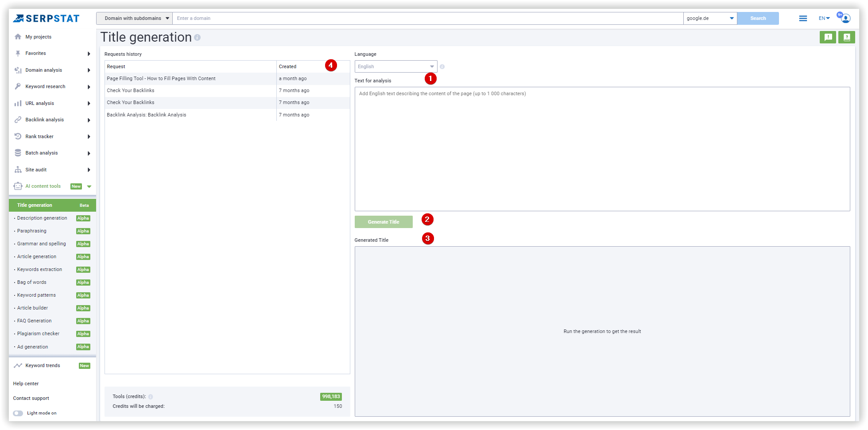Click the URL analysis bar chart icon

click(18, 103)
